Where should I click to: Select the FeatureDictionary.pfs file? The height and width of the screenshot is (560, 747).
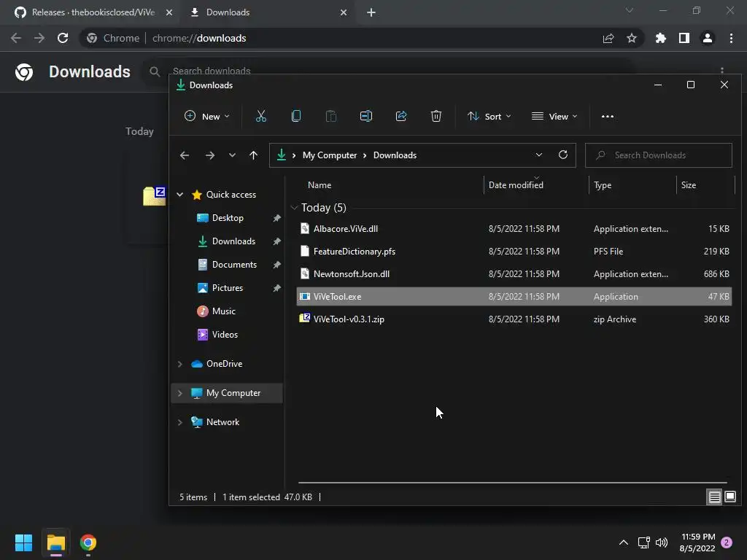(514, 252)
